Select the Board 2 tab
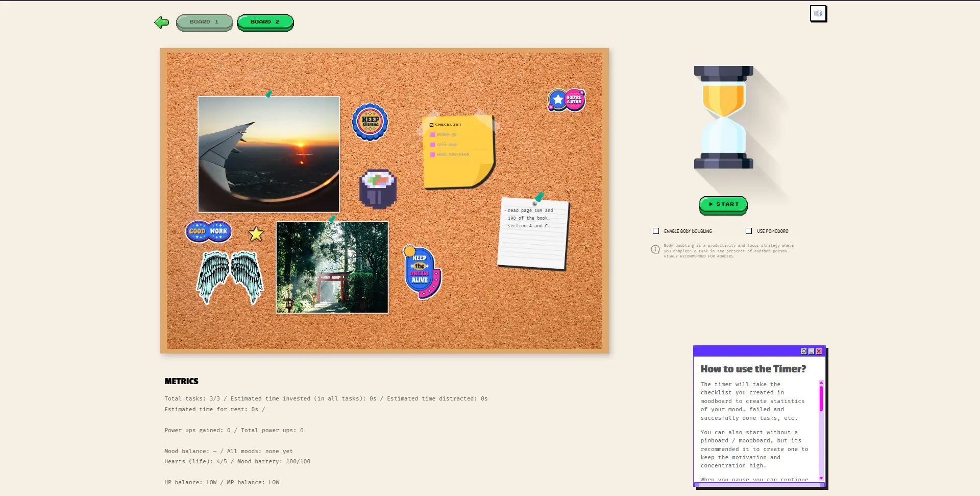The image size is (980, 496). click(x=265, y=22)
